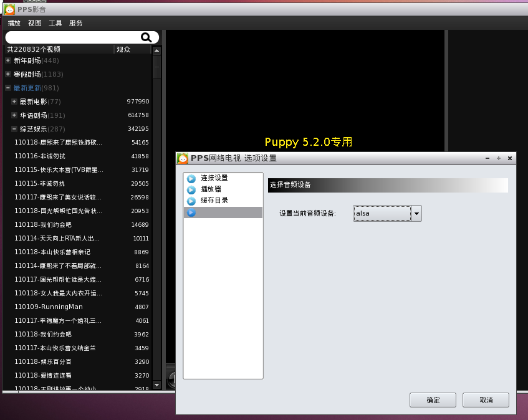Select video 110118-娱乐百分百
This screenshot has width=528, height=420.
point(43,362)
